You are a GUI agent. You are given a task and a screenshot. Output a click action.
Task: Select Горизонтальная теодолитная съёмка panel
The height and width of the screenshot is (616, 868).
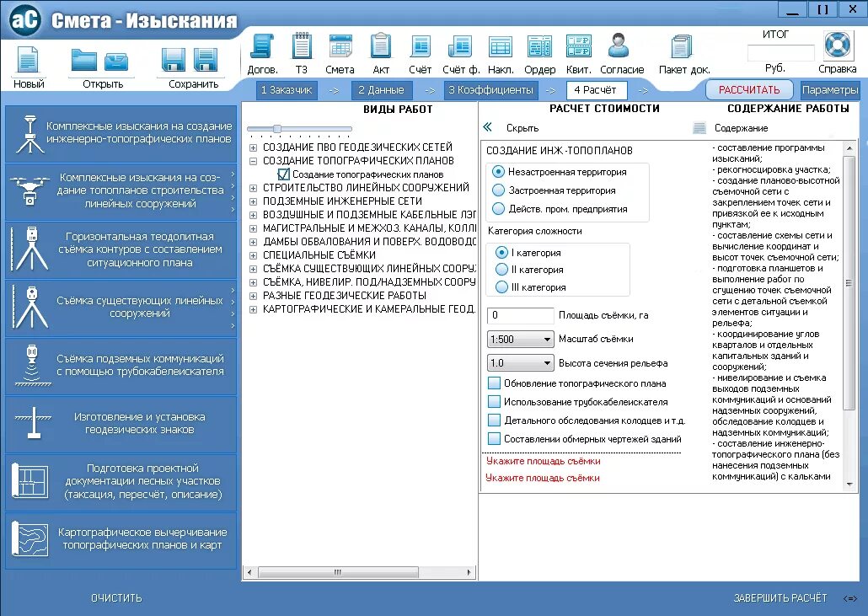click(x=121, y=249)
